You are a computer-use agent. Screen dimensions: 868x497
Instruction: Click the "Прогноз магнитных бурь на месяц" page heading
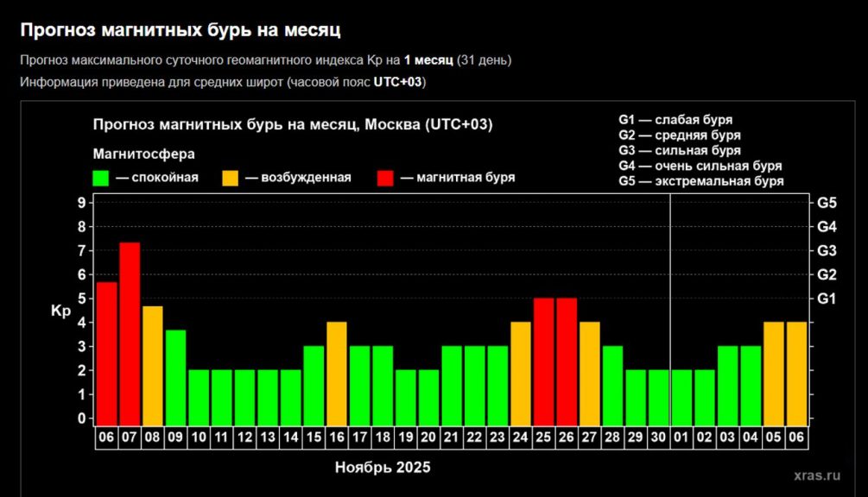181,30
